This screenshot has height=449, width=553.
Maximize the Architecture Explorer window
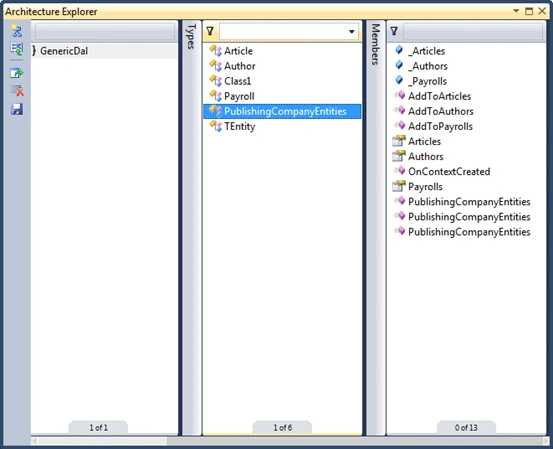coord(529,11)
